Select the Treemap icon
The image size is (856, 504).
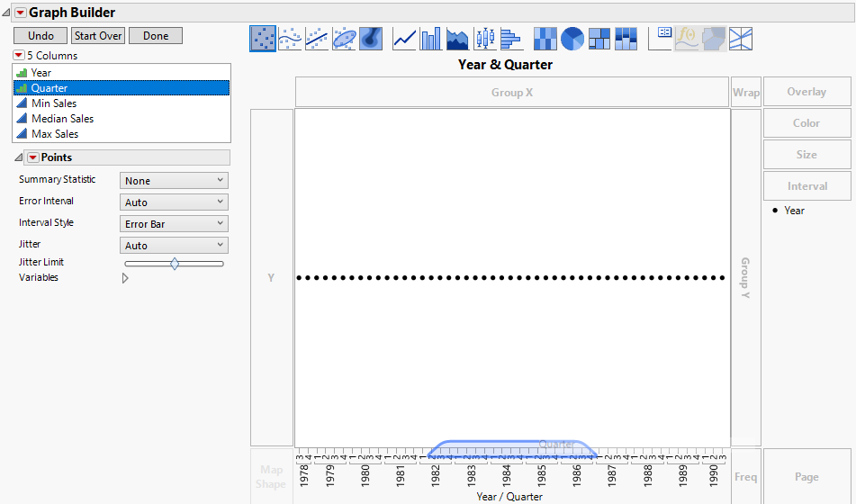tap(599, 39)
